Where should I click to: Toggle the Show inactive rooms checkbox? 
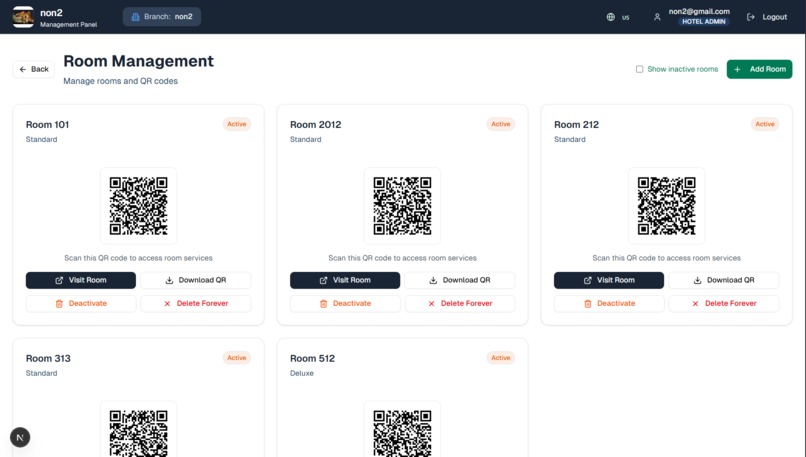tap(639, 69)
